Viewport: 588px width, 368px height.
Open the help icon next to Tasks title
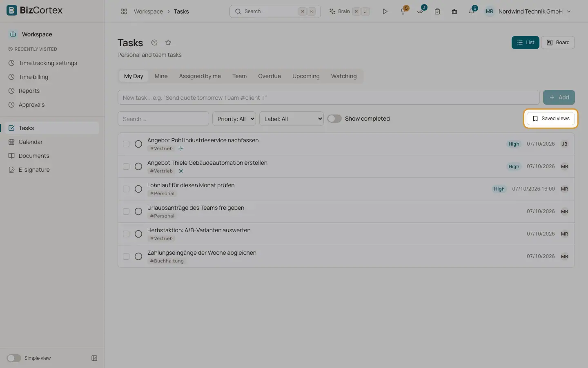coord(154,43)
